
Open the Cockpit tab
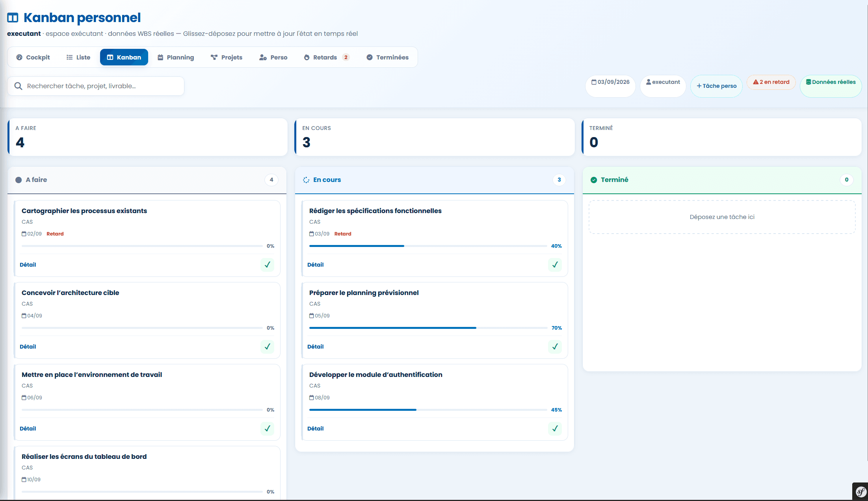[x=33, y=57]
